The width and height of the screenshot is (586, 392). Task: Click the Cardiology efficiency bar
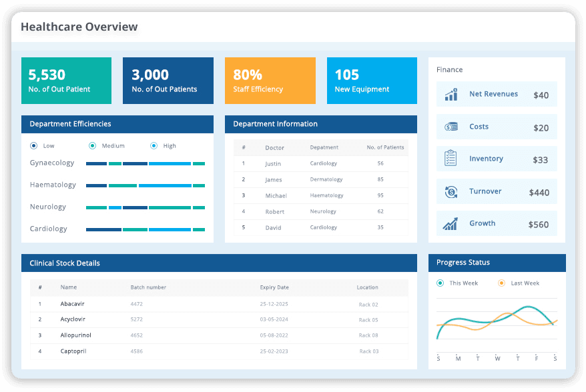(x=145, y=229)
